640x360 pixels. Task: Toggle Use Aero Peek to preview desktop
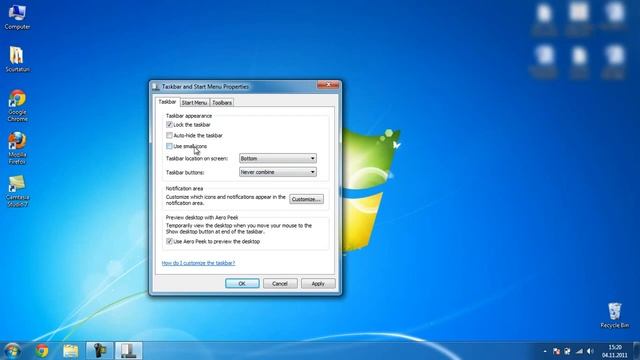[x=169, y=241]
